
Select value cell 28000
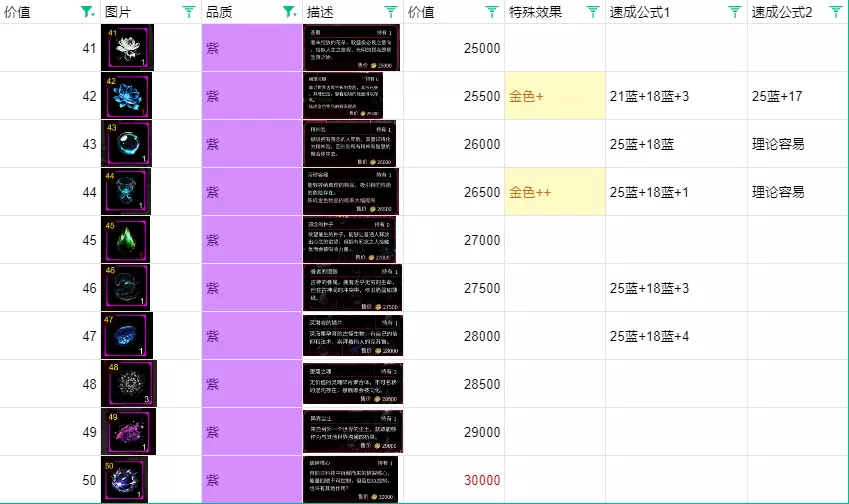[x=454, y=336]
